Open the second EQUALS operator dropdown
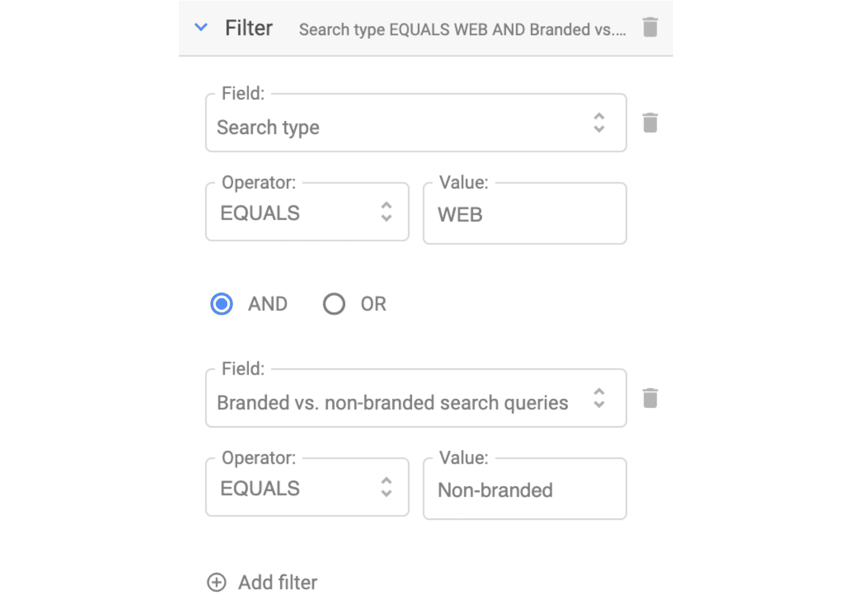 click(x=307, y=487)
